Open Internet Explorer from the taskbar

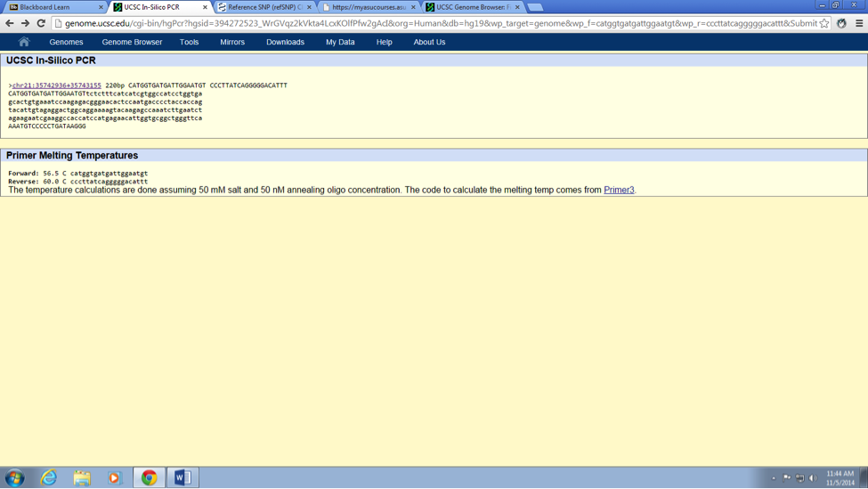tap(49, 478)
